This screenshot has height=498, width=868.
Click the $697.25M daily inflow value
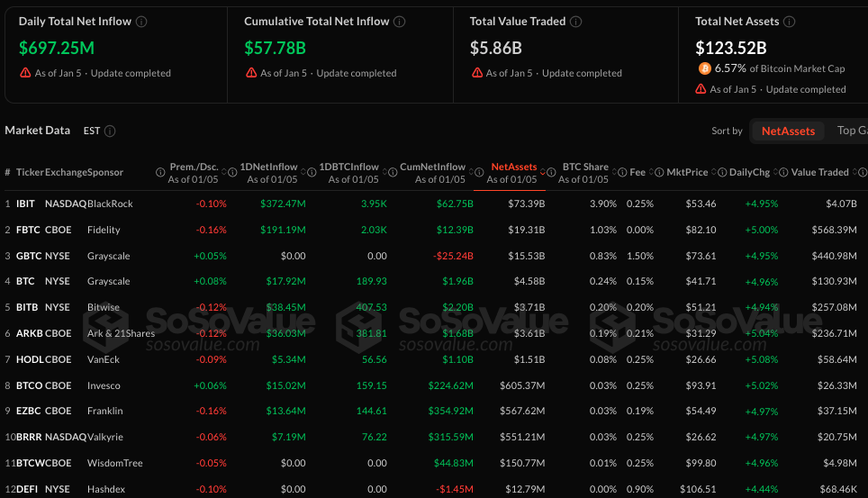click(x=57, y=49)
